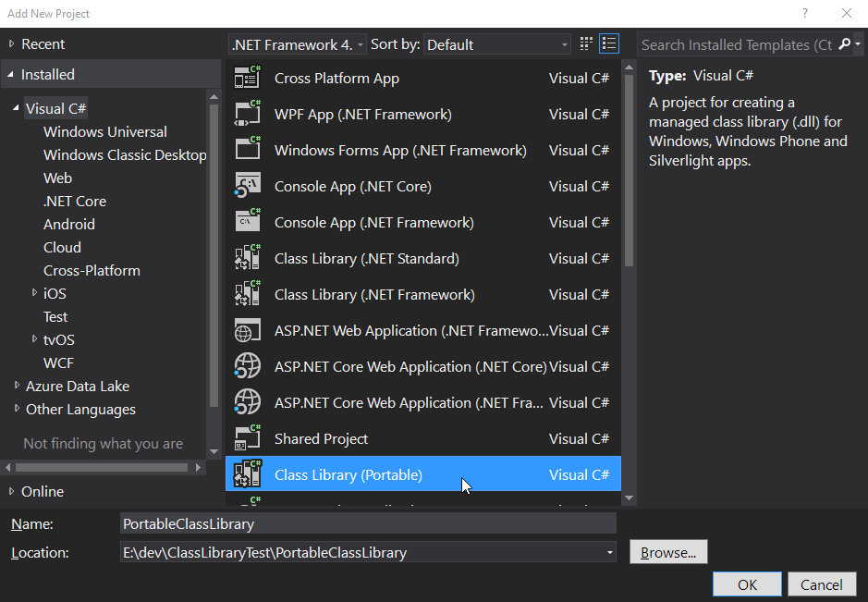Click the Class Library (Portable) icon
Screen dimensions: 868x602
pyautogui.click(x=248, y=474)
